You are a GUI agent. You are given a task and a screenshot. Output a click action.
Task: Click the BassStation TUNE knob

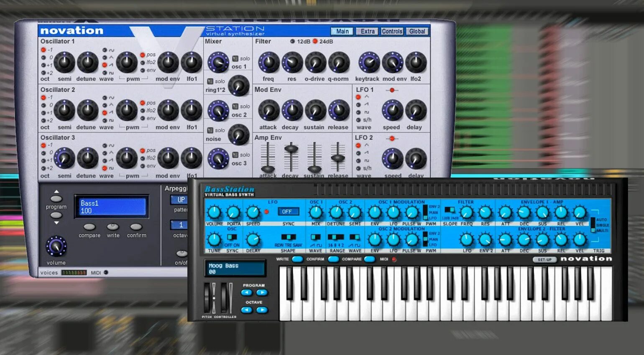214,240
